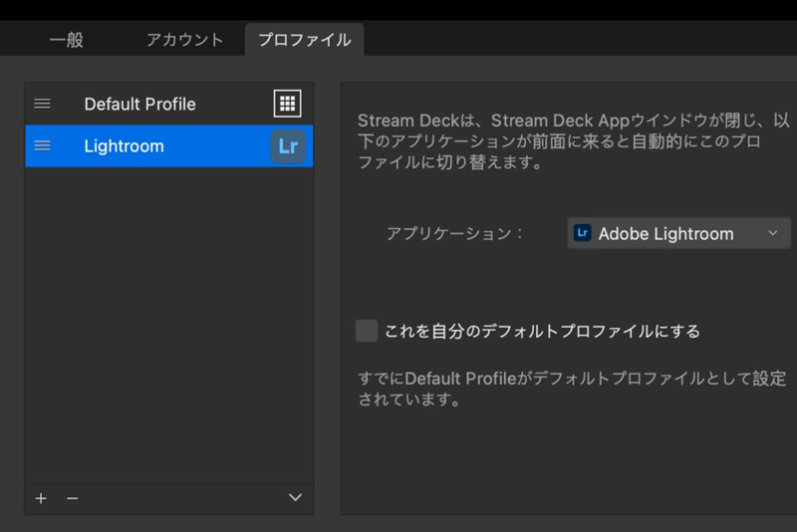Click the アプリケーション： field label

454,233
